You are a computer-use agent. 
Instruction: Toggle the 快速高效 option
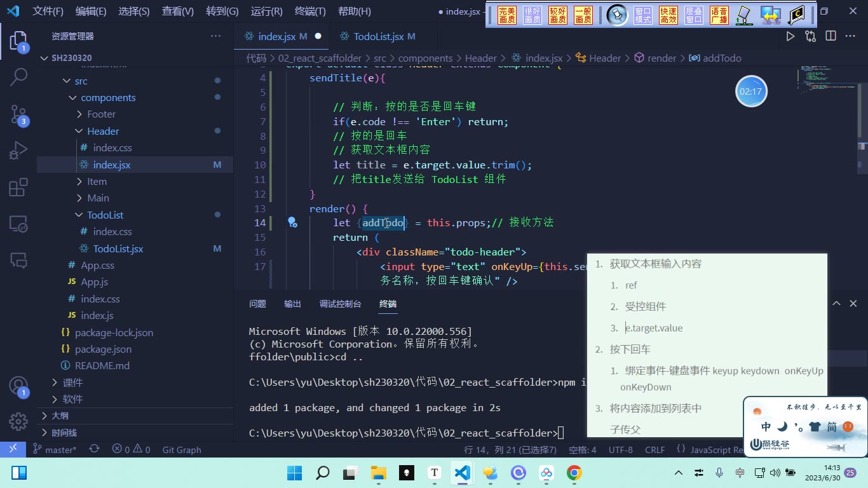(668, 15)
